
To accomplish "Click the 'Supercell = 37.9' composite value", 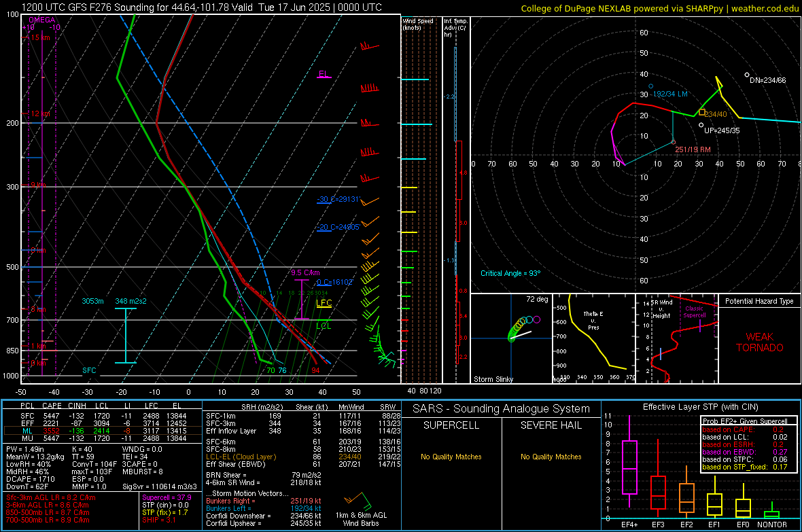I will [x=167, y=497].
